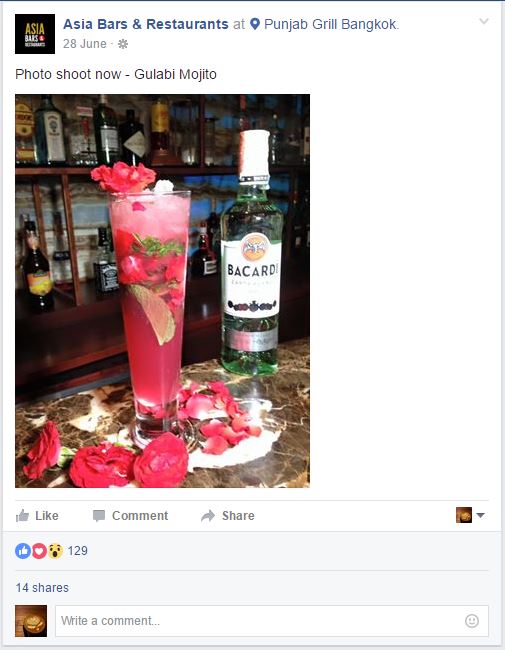Open the Asia Bars & Restaurants page link
The height and width of the screenshot is (650, 505).
tap(146, 24)
